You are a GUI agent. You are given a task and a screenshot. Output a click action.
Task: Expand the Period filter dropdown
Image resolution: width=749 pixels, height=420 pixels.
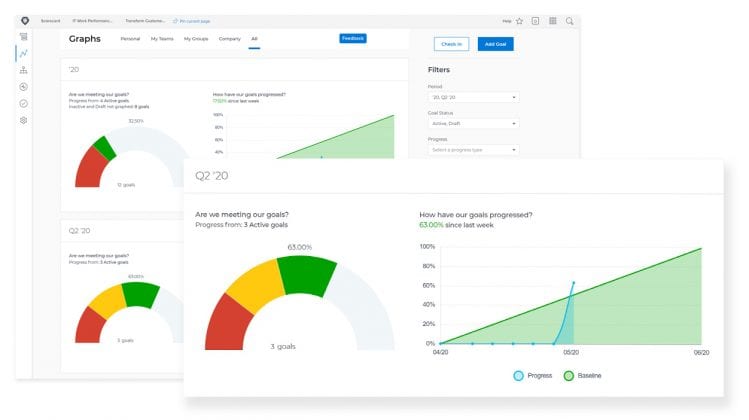click(x=473, y=97)
